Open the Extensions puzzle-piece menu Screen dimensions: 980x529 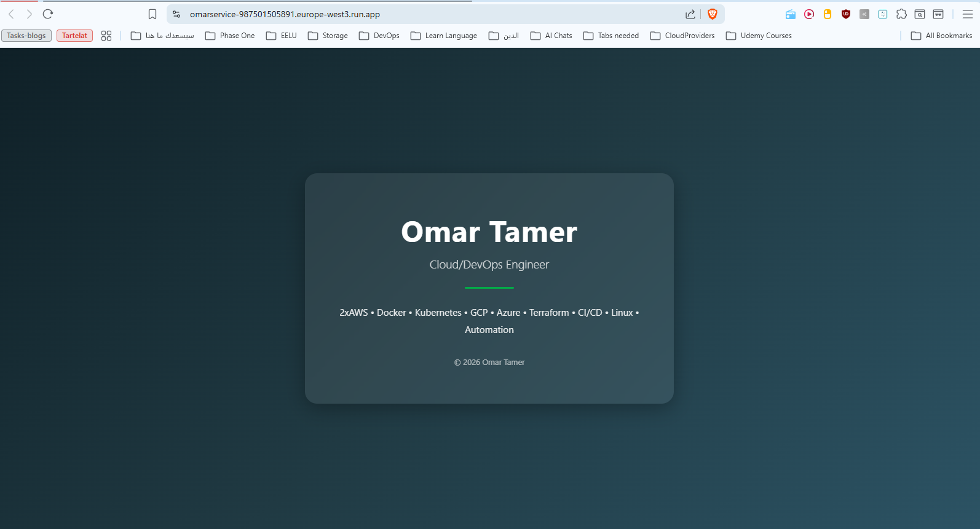[901, 14]
